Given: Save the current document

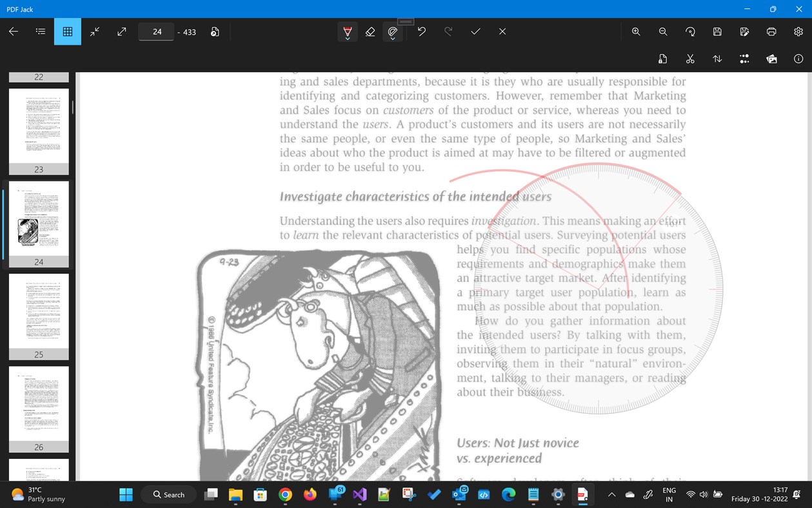Looking at the screenshot, I should pos(717,31).
